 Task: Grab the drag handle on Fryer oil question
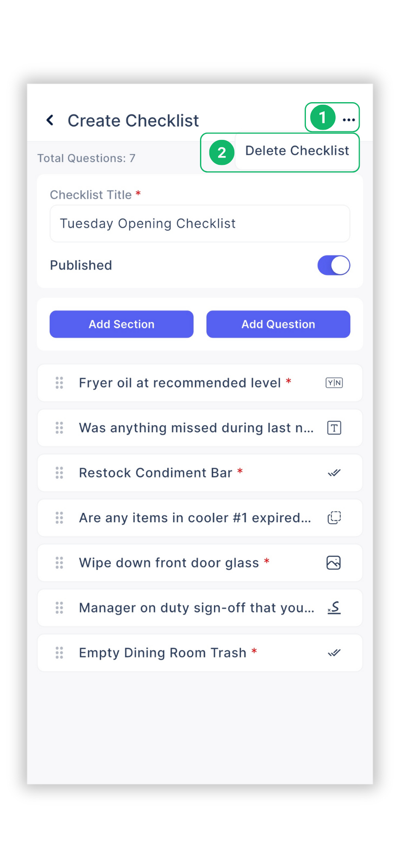pos(59,382)
